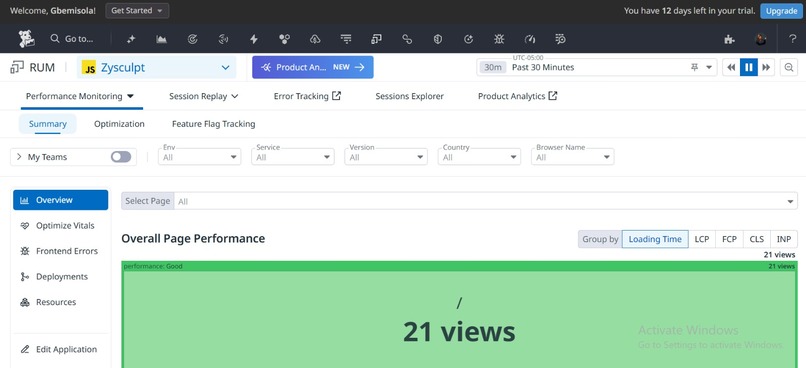Screen dimensions: 806x368
Task: Click the target monitors icon
Action: pyautogui.click(x=192, y=39)
